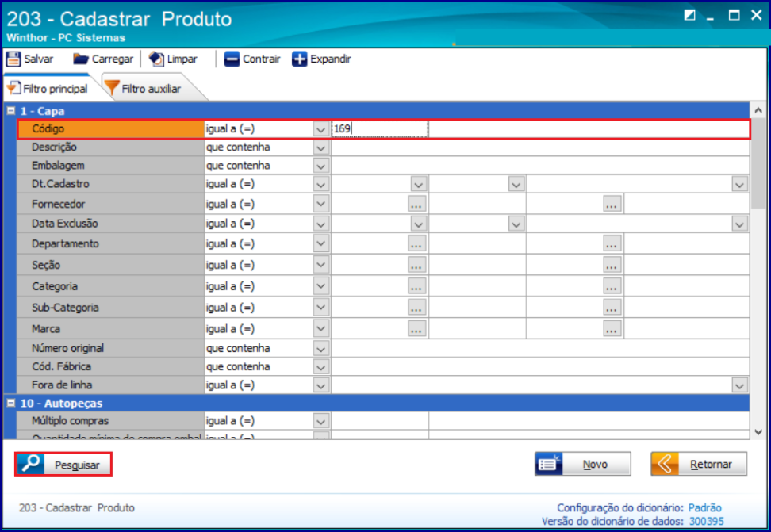This screenshot has width=771, height=532.
Task: Click the Retornar button
Action: pyautogui.click(x=699, y=464)
